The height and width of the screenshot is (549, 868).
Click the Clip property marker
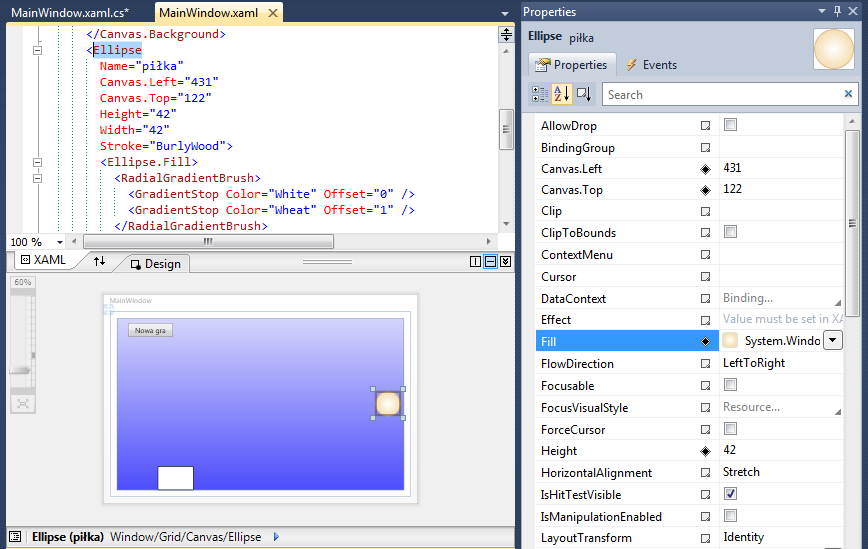tap(705, 211)
